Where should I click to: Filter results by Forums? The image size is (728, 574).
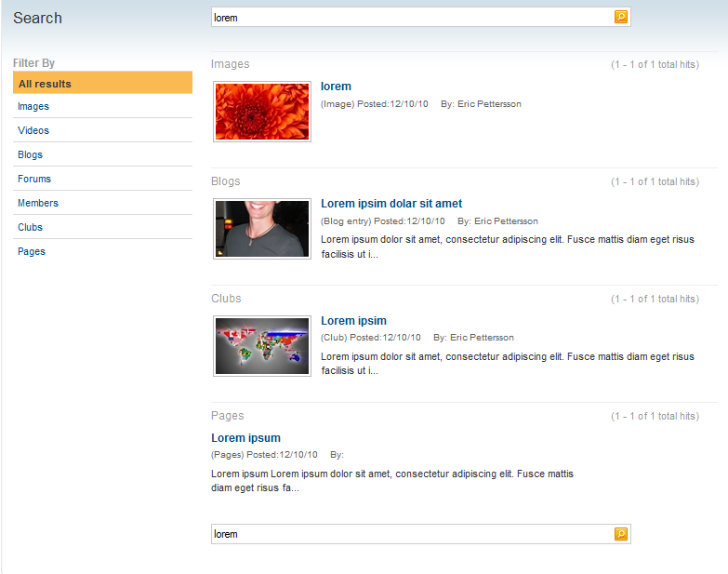tap(34, 180)
